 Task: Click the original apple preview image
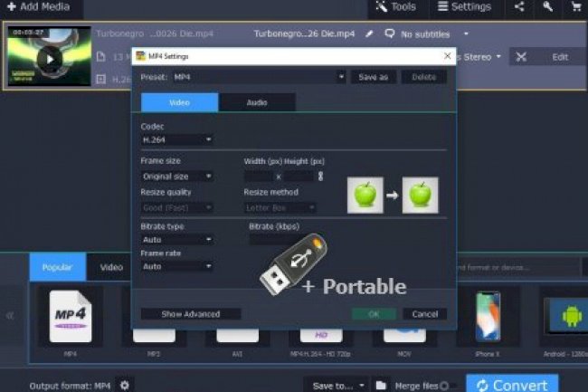coord(365,195)
